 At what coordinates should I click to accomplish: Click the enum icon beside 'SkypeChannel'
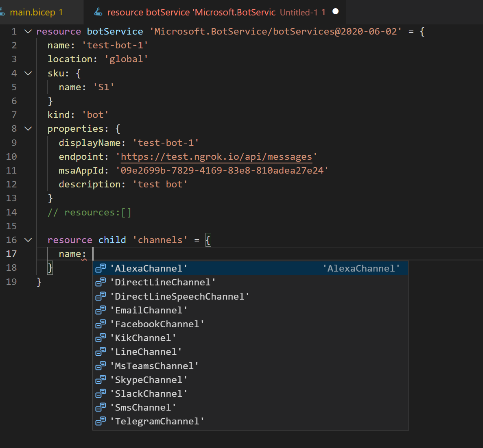click(x=101, y=380)
